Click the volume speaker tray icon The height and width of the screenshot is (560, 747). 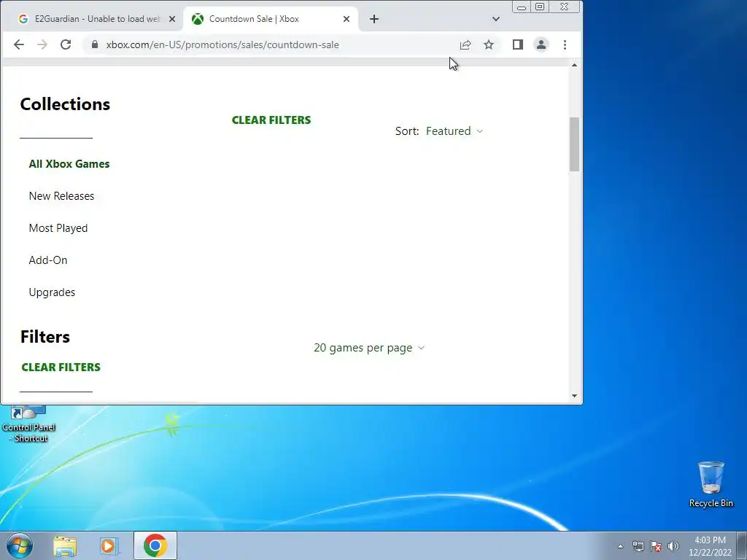click(x=673, y=546)
